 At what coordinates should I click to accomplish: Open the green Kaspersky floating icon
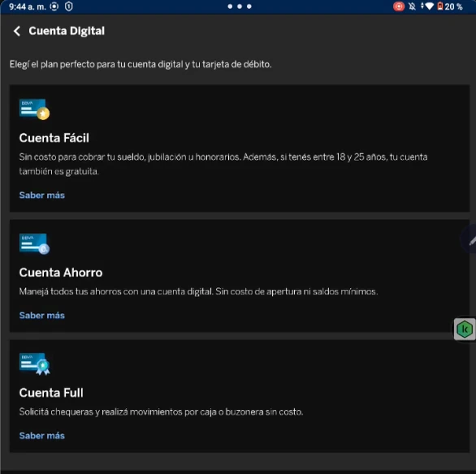[465, 330]
